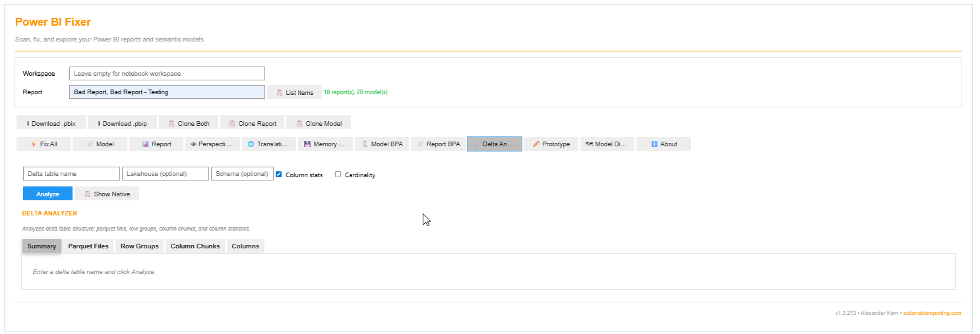
Task: Uncheck the Column stats checkbox
Action: point(279,175)
